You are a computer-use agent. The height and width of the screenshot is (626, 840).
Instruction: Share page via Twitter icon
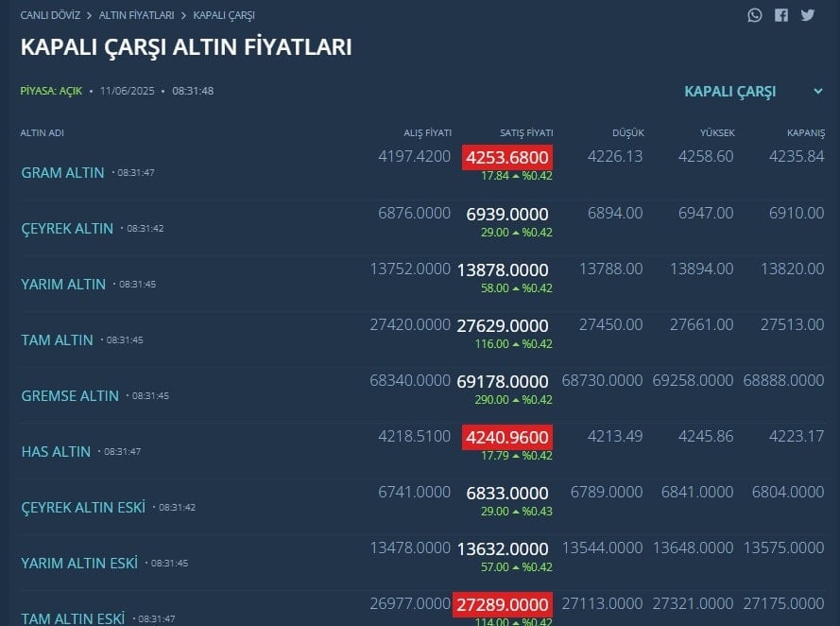tap(808, 15)
